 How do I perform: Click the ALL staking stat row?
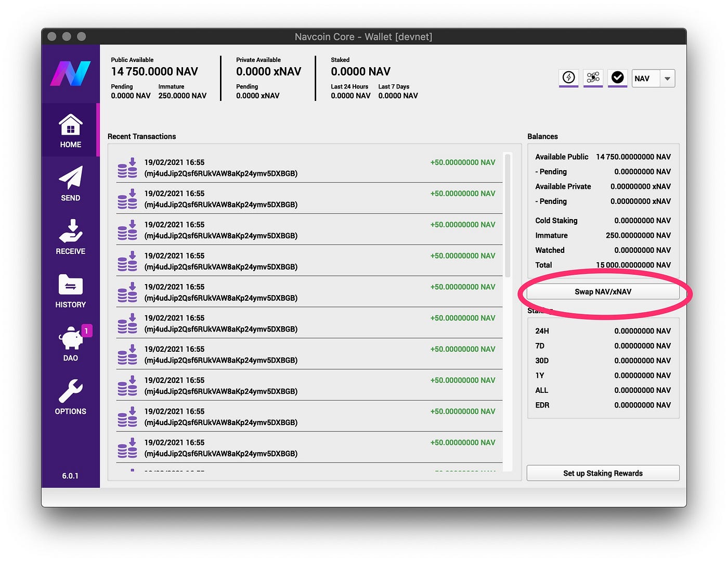pyautogui.click(x=603, y=390)
